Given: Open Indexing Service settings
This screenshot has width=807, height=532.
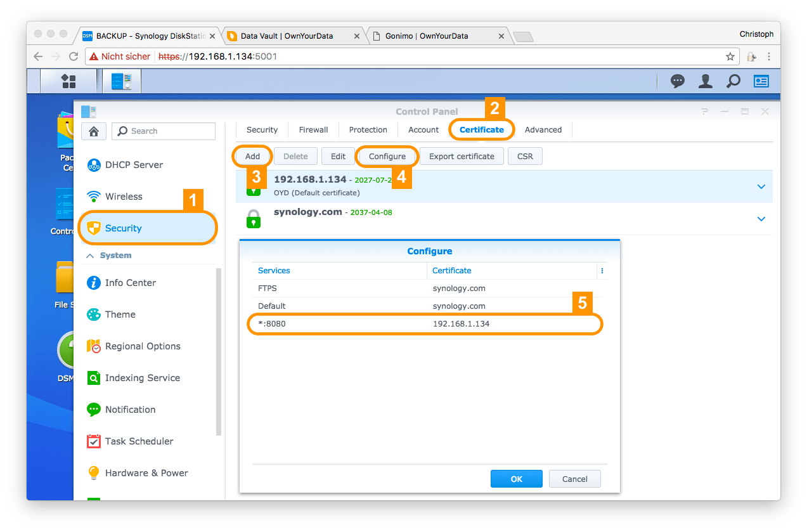Looking at the screenshot, I should coord(142,378).
